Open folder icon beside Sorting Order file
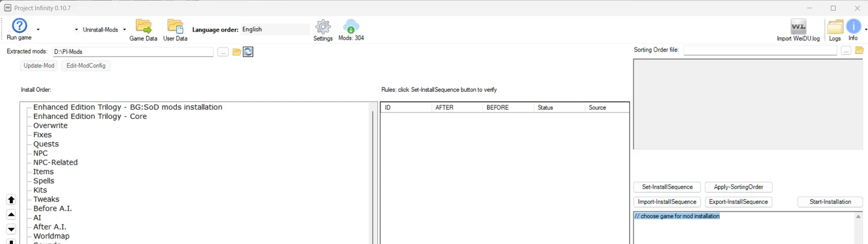The image size is (868, 244). coord(859,50)
